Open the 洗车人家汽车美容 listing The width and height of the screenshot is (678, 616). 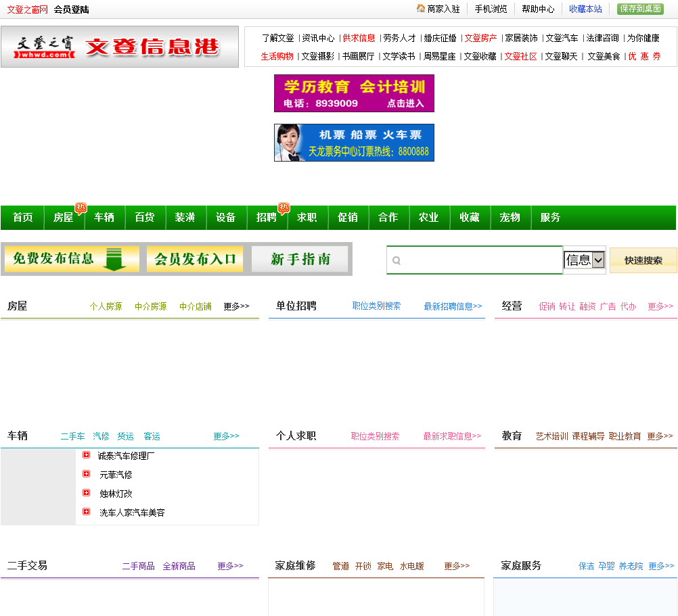pos(132,513)
